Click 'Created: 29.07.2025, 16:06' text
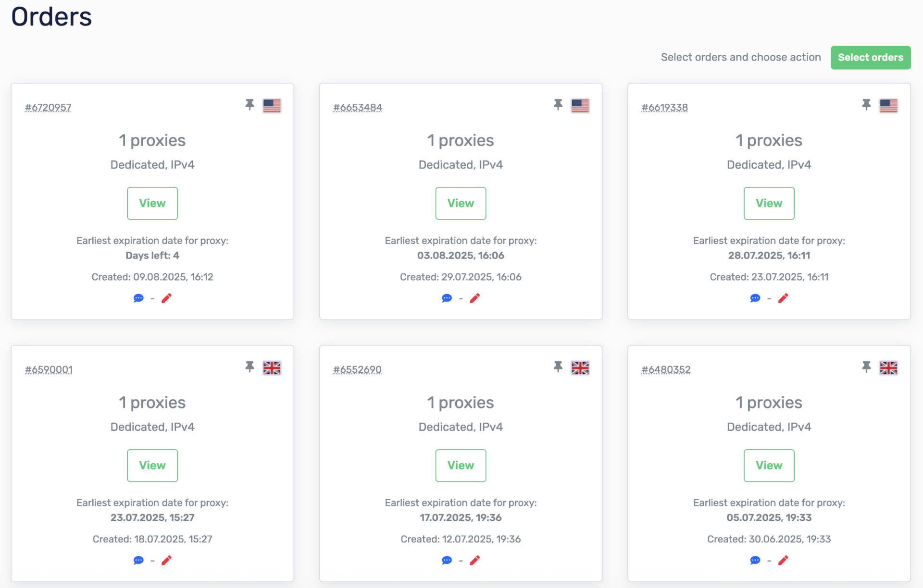The image size is (923, 588). pos(461,277)
